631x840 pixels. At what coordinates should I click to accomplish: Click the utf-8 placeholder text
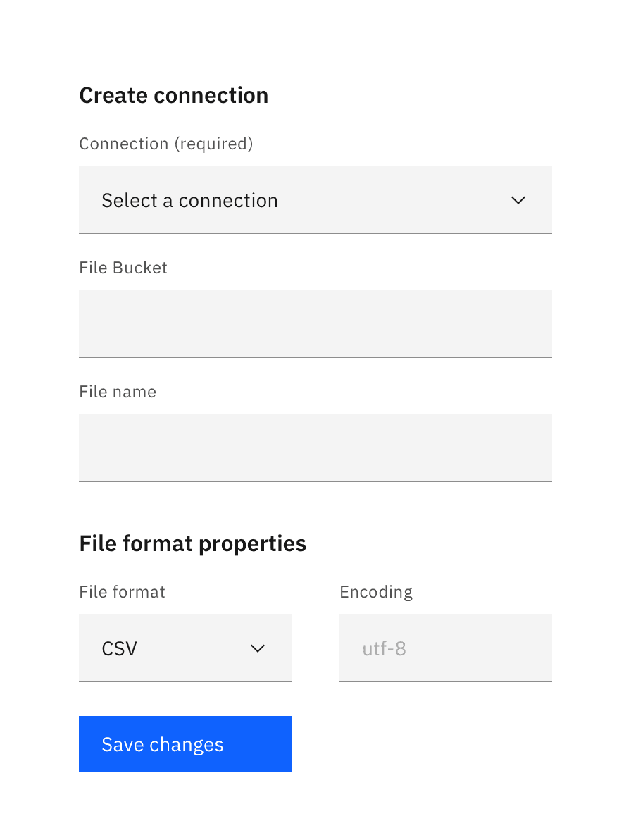pyautogui.click(x=384, y=648)
